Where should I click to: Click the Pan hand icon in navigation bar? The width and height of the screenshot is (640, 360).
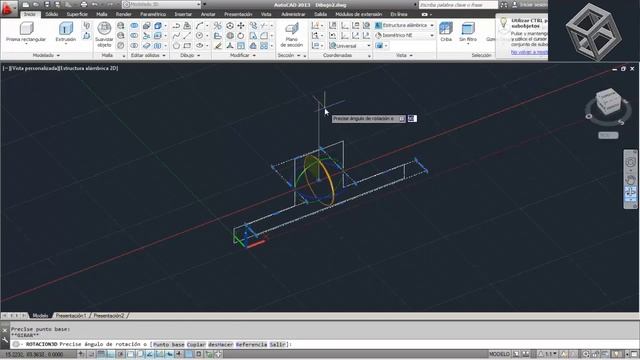pos(630,179)
